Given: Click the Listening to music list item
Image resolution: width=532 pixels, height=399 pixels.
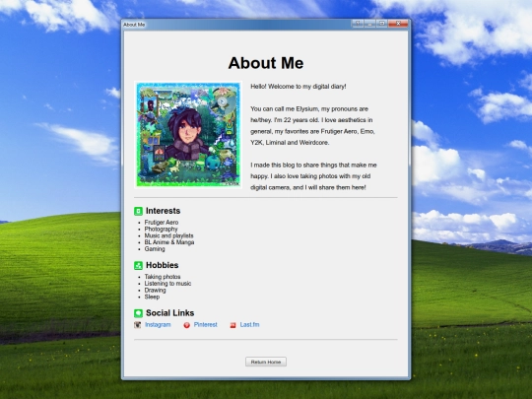Looking at the screenshot, I should 167,284.
